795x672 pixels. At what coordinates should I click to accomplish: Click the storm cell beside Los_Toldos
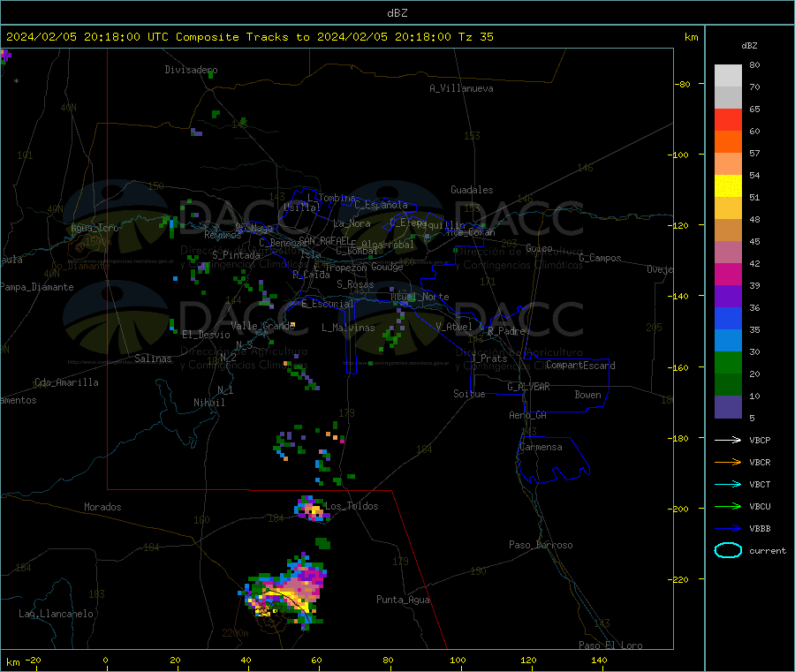311,509
